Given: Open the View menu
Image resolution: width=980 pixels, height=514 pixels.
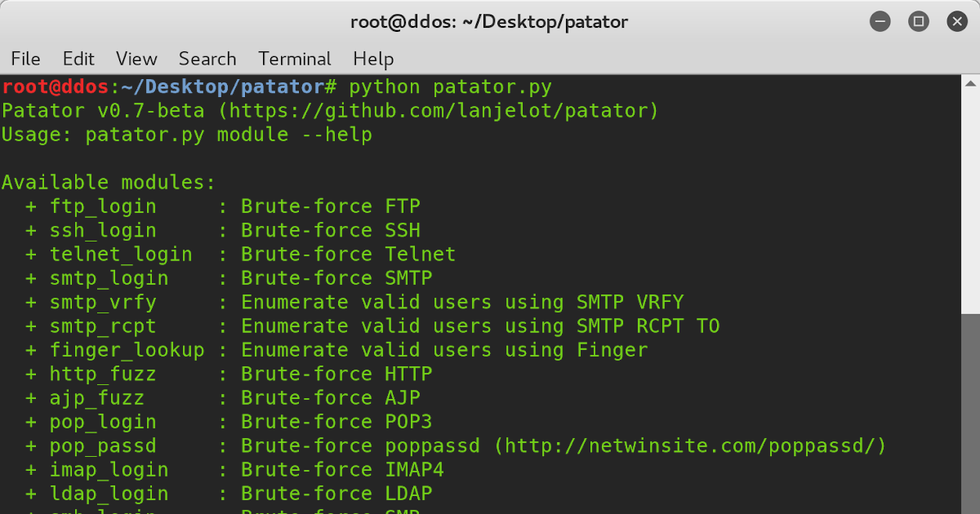Looking at the screenshot, I should pyautogui.click(x=136, y=59).
